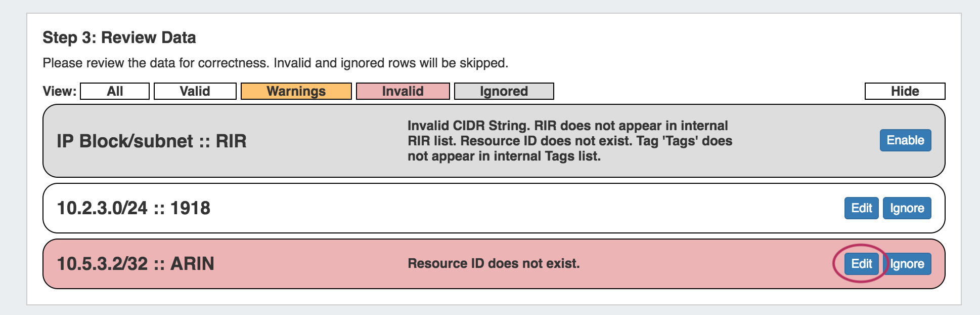Show only Ignored rows
980x315 pixels.
[x=504, y=91]
